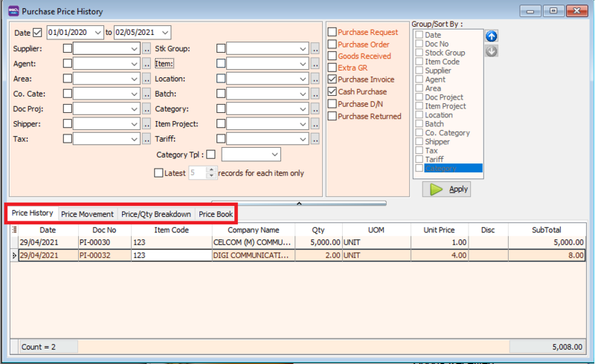Click the grey move-down arrow icon
This screenshot has height=364, width=595.
click(x=491, y=51)
